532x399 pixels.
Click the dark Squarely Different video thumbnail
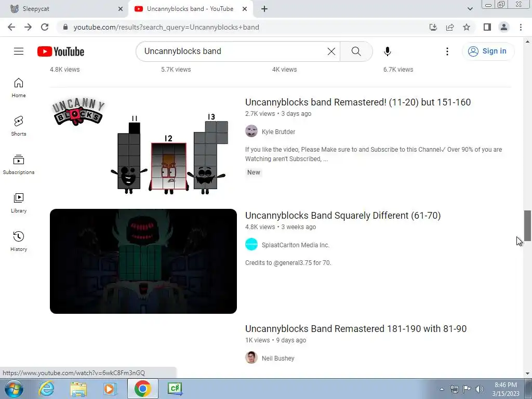point(143,261)
